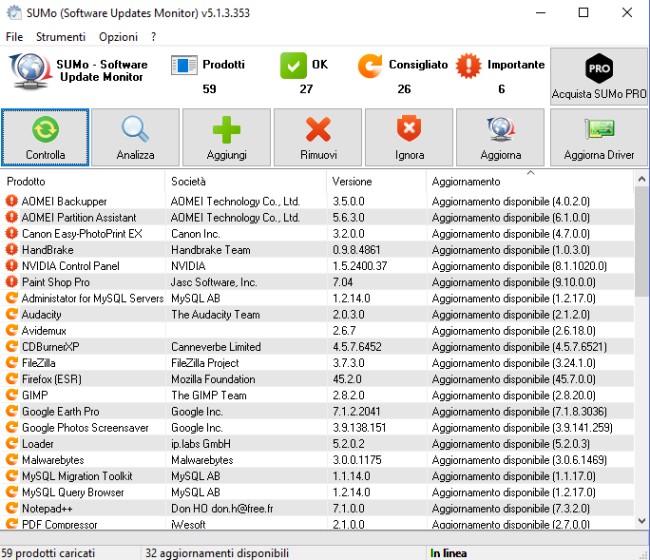The width and height of the screenshot is (650, 560).
Task: Open the File menu
Action: coord(14,37)
